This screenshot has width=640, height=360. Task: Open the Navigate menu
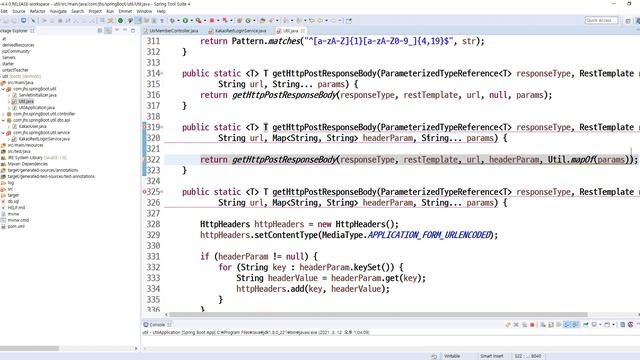[58, 11]
